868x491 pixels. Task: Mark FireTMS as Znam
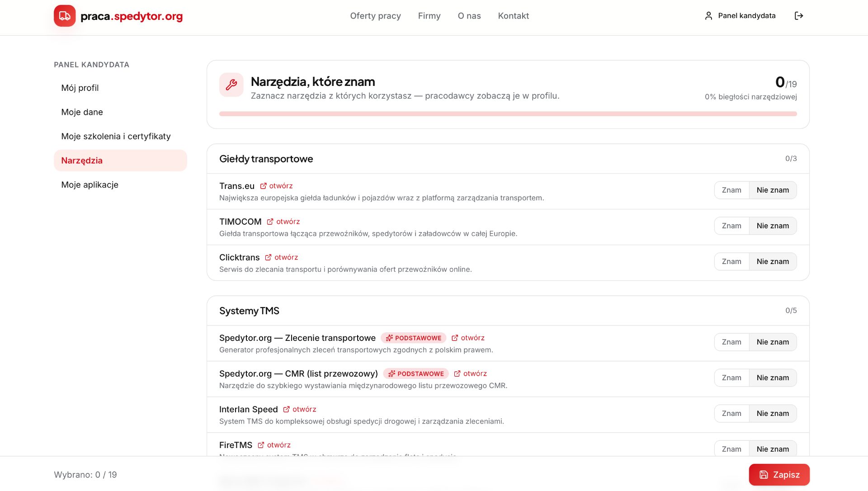731,449
